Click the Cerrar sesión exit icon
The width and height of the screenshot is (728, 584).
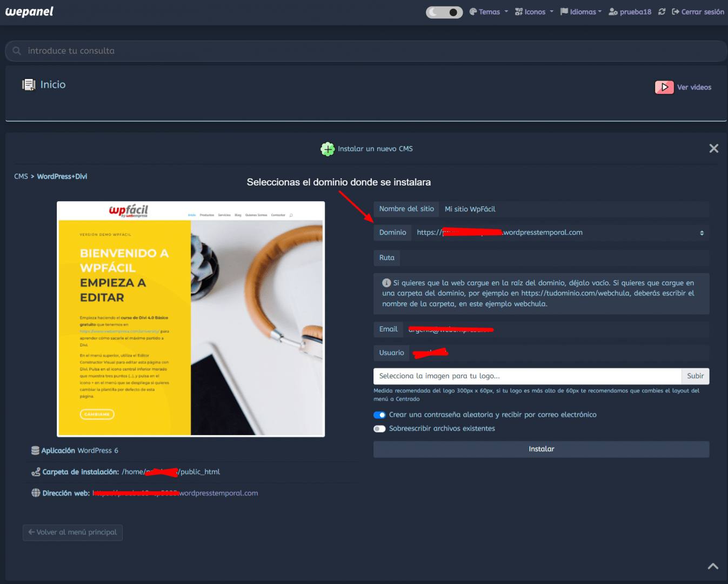676,12
